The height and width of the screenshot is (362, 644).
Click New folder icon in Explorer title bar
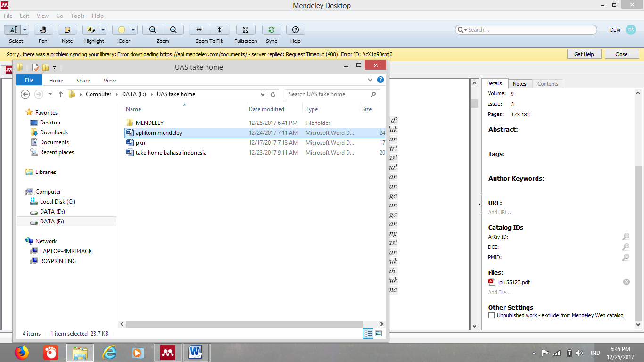tap(45, 67)
